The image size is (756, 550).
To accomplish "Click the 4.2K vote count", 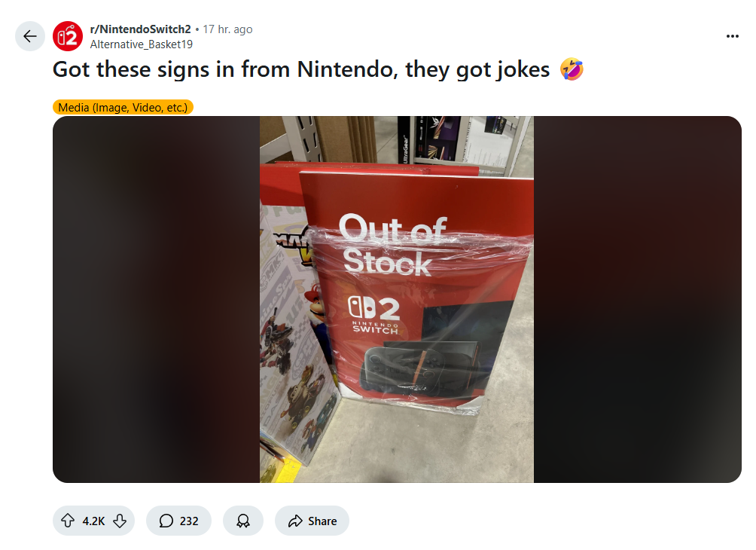I will click(x=93, y=521).
